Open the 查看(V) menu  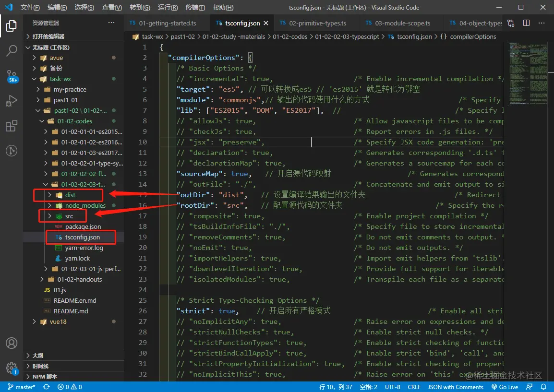pos(112,7)
